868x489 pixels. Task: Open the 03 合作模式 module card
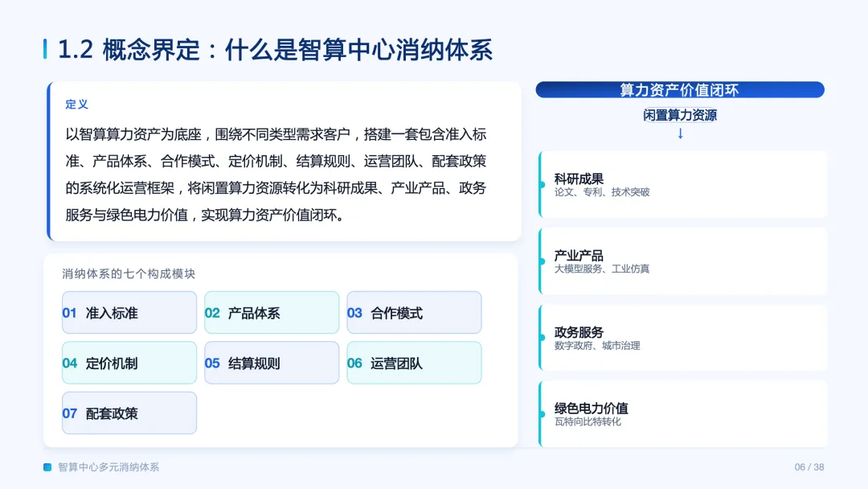pyautogui.click(x=414, y=312)
